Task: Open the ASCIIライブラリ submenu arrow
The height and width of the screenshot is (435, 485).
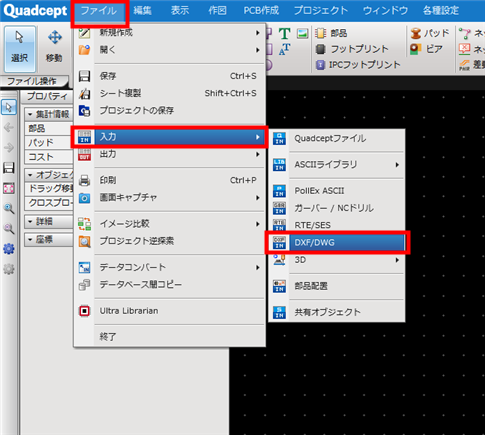Action: click(397, 165)
